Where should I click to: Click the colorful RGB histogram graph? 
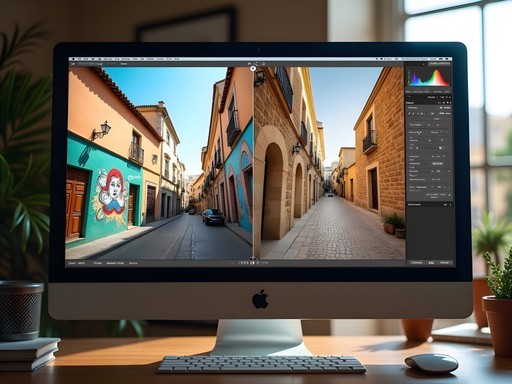429,77
